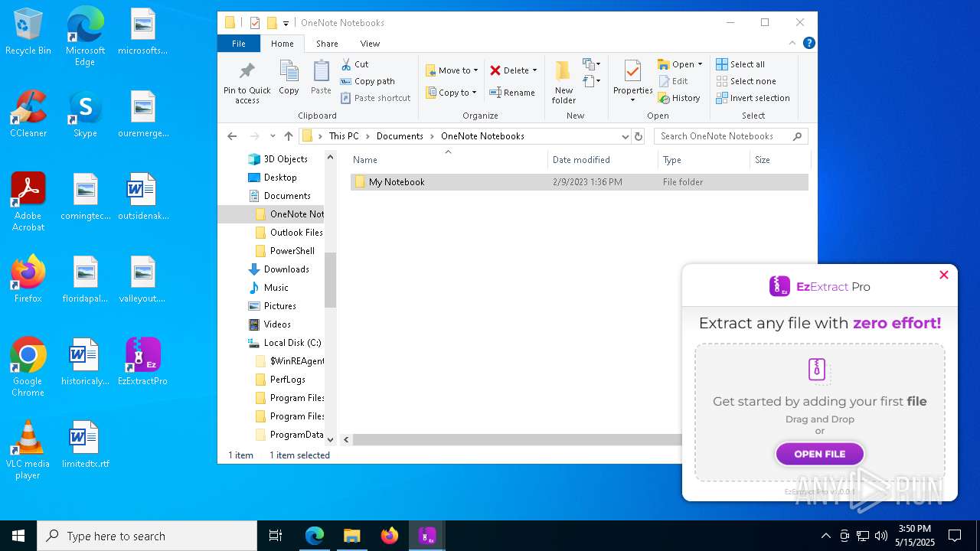The height and width of the screenshot is (551, 980).
Task: Sort by the Type column
Action: click(704, 160)
